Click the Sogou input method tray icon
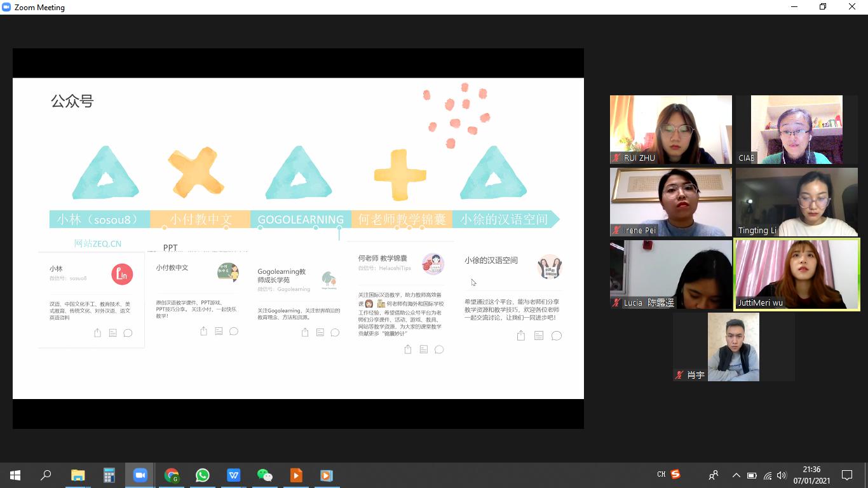Screen dimensions: 868x488 point(675,474)
